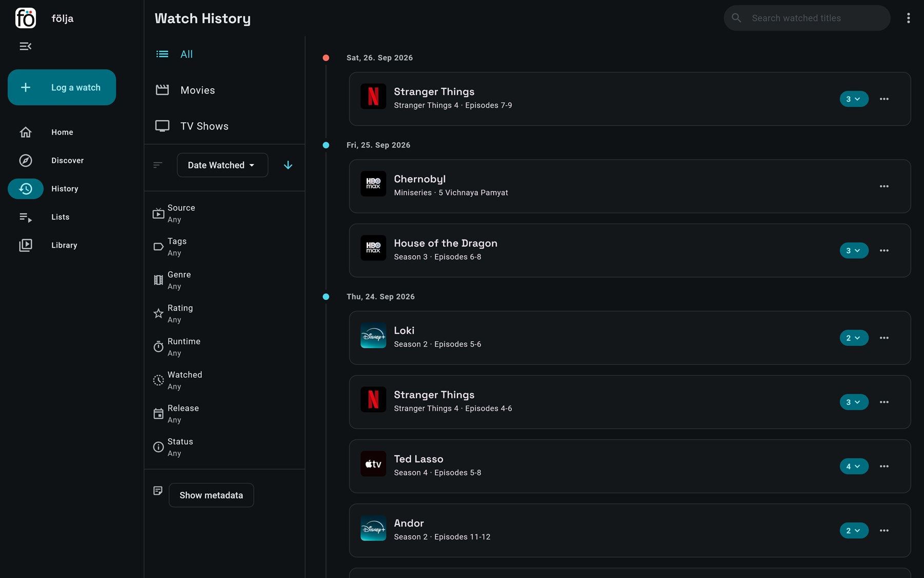Select the History clock icon

(26, 189)
